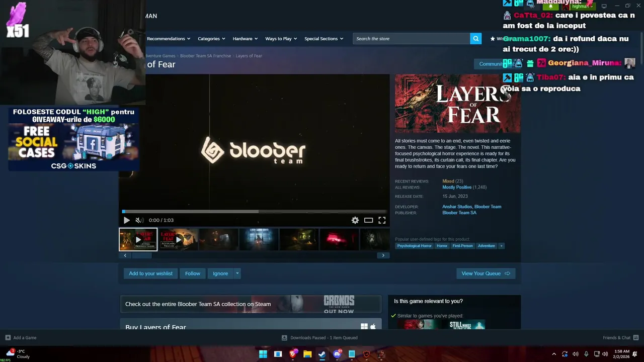Viewport: 644px width, 362px height.
Task: Open the Notepad taskbar icon
Action: (352, 354)
